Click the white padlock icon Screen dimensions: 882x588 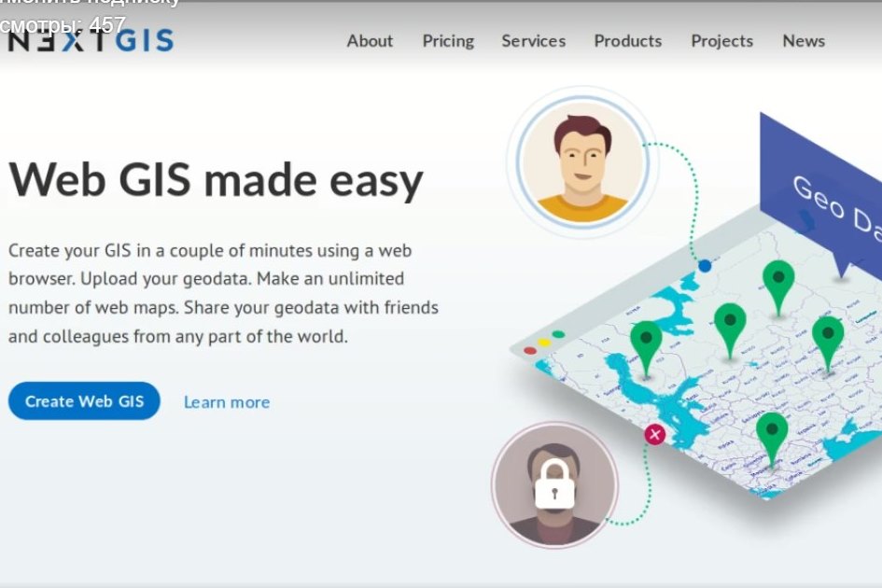tap(554, 483)
